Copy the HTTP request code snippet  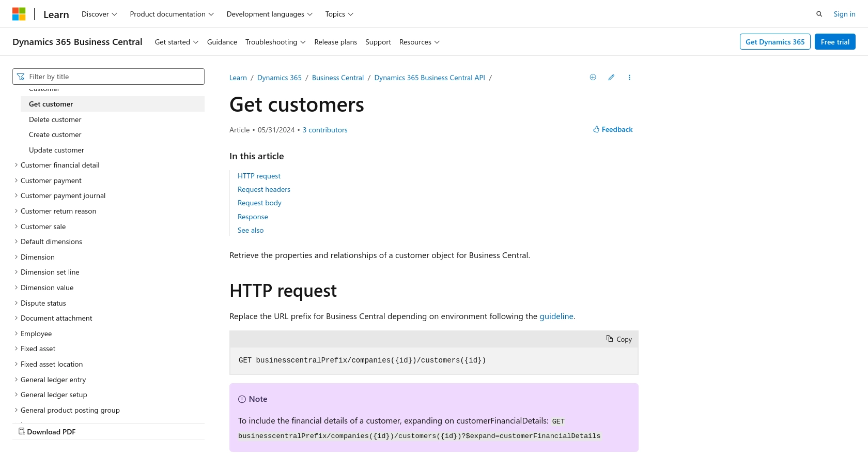point(619,339)
